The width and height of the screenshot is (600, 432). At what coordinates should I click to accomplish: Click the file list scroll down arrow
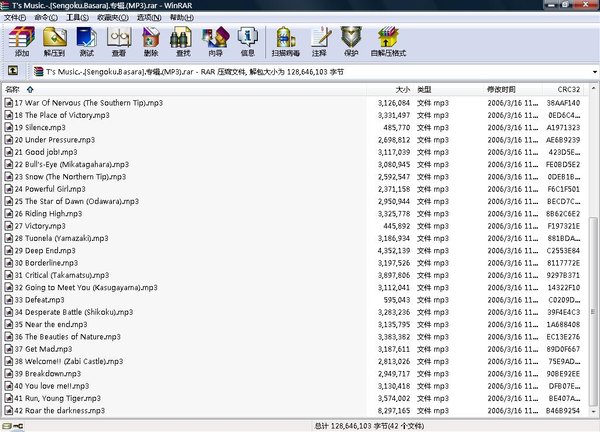(593, 412)
